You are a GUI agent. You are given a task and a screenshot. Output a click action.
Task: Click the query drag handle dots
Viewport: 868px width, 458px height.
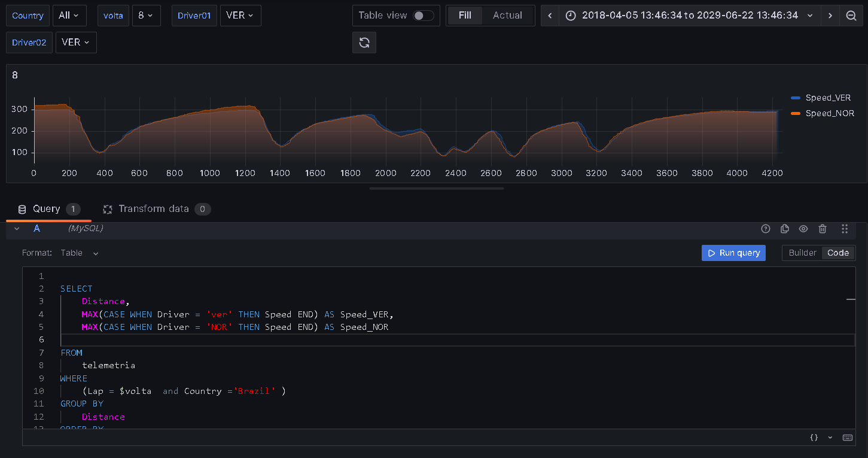point(845,229)
